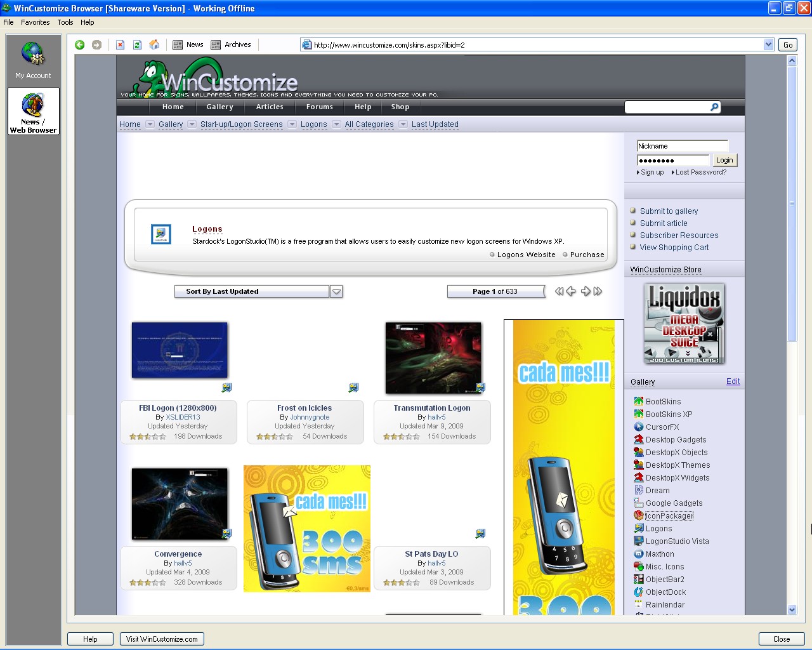Click the bottom Help button
The image size is (812, 650).
[x=90, y=639]
